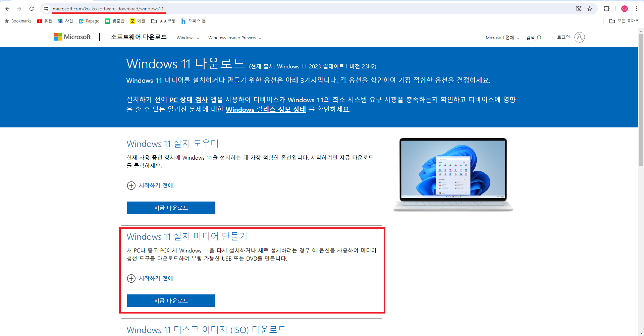Click Windows 11 설치 미디어 만들기 heading

pos(187,236)
